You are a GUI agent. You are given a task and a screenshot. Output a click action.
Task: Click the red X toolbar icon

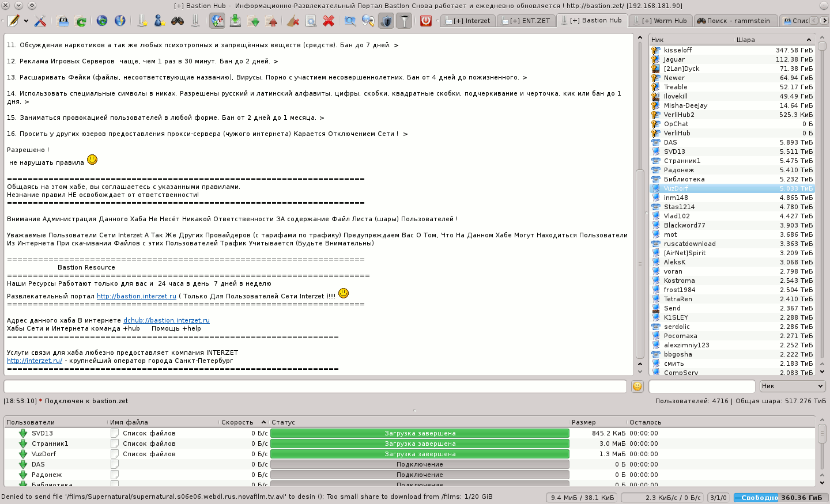pos(329,21)
